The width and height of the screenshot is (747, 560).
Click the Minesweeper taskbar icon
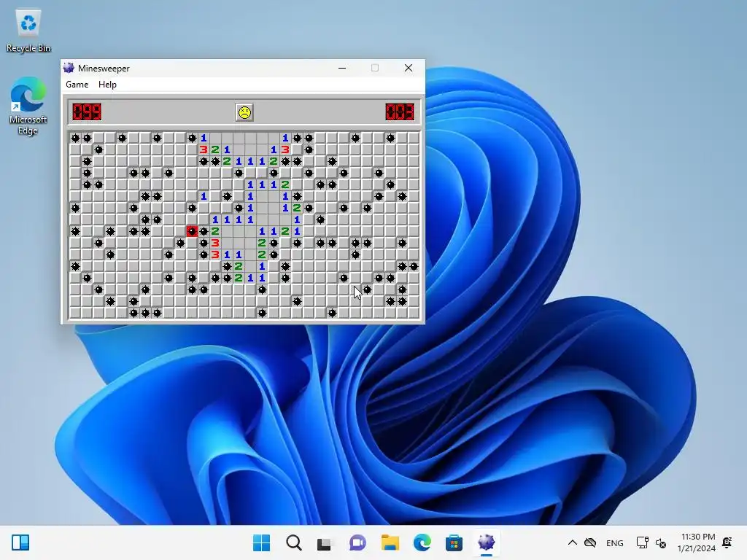487,542
